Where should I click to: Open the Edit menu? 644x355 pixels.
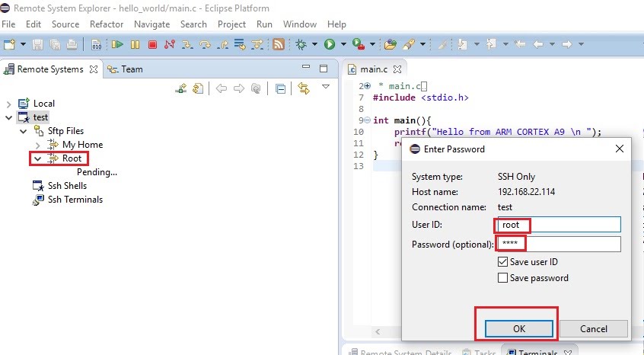click(33, 24)
